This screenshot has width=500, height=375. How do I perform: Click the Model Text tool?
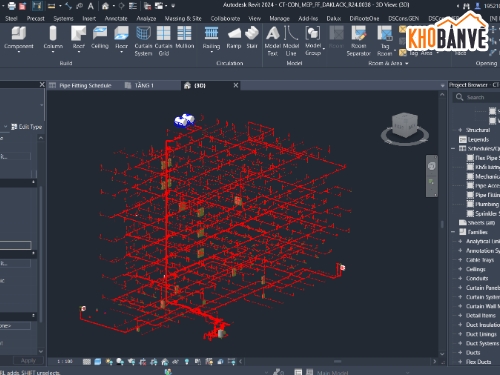coord(273,33)
